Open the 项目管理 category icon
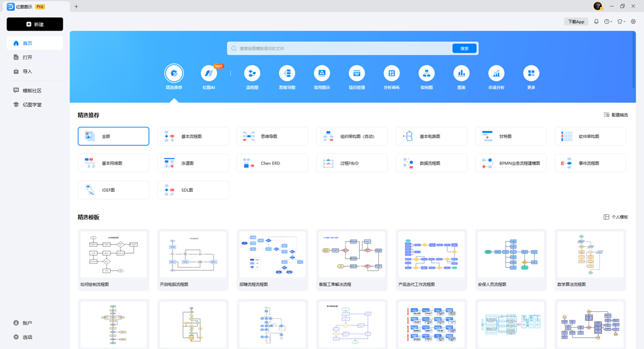The width and height of the screenshot is (644, 349). (357, 73)
